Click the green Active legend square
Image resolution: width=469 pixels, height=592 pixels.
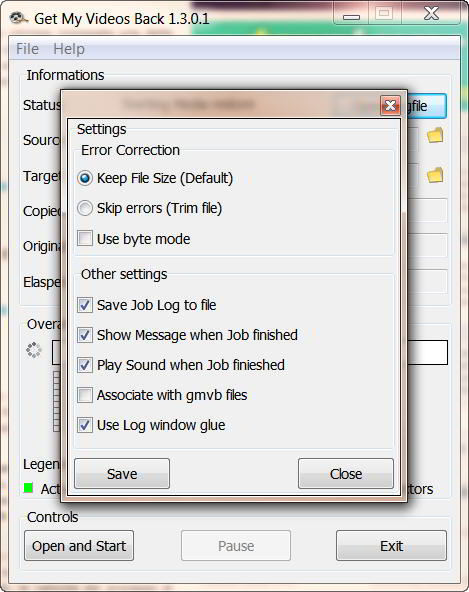[28, 488]
